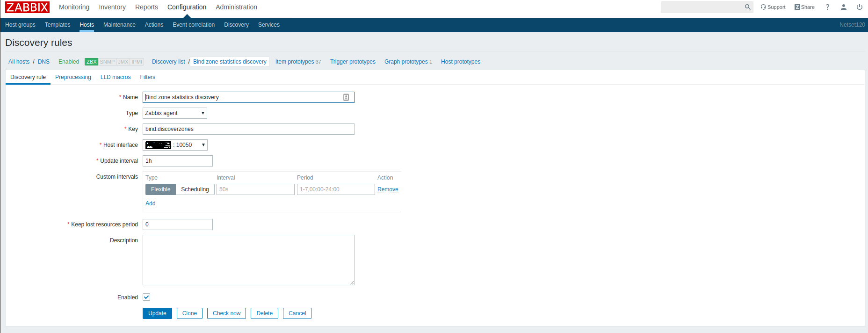Click the sign out power icon
The height and width of the screenshot is (333, 868).
(x=860, y=7)
